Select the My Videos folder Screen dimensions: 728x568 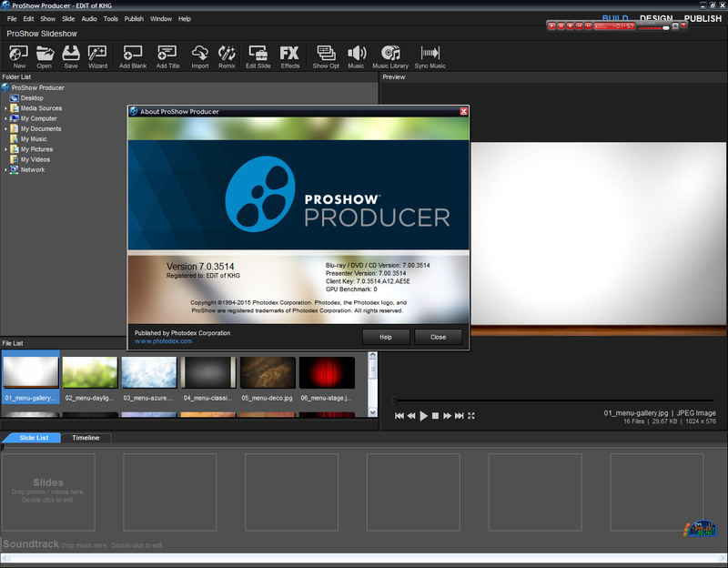[30, 159]
